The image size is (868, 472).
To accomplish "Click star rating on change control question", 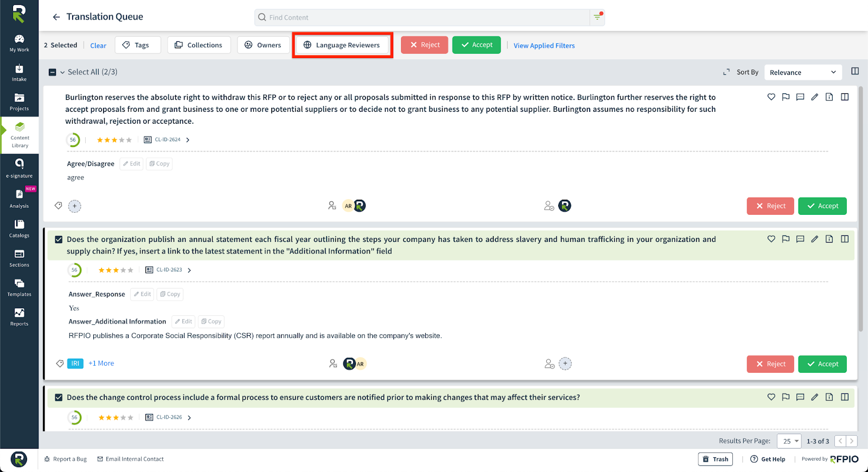I will (116, 418).
